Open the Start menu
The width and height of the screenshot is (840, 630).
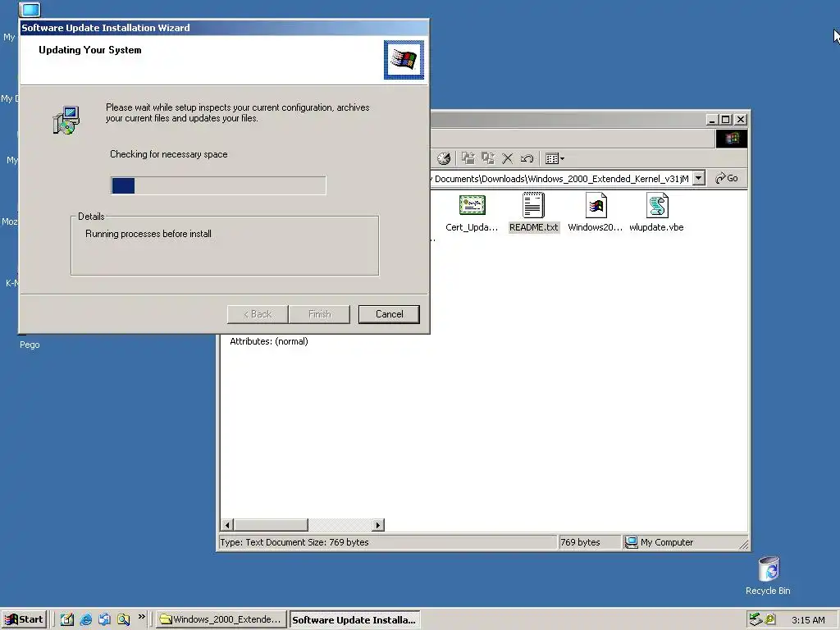click(x=24, y=619)
